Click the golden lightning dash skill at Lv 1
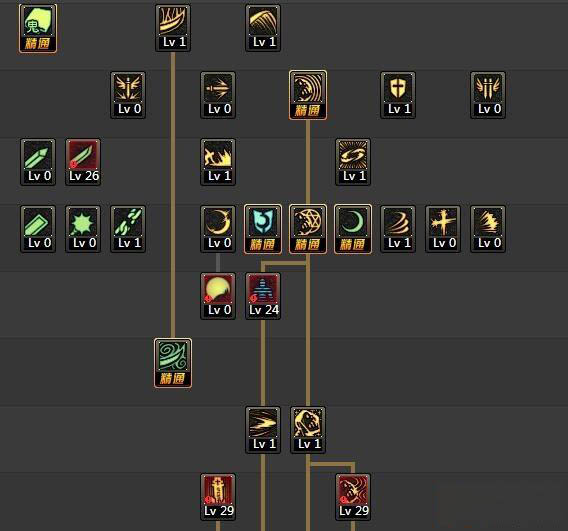 point(263,430)
